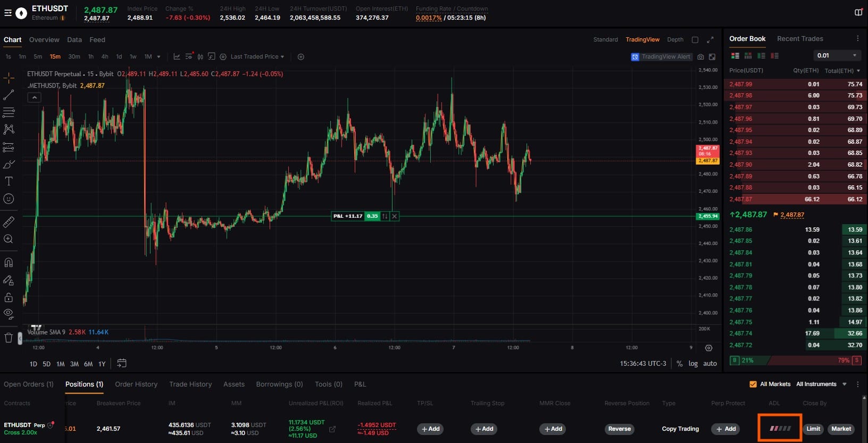Viewport: 868px width, 443px height.
Task: Enter fullscreen chart mode icon
Action: (712, 57)
